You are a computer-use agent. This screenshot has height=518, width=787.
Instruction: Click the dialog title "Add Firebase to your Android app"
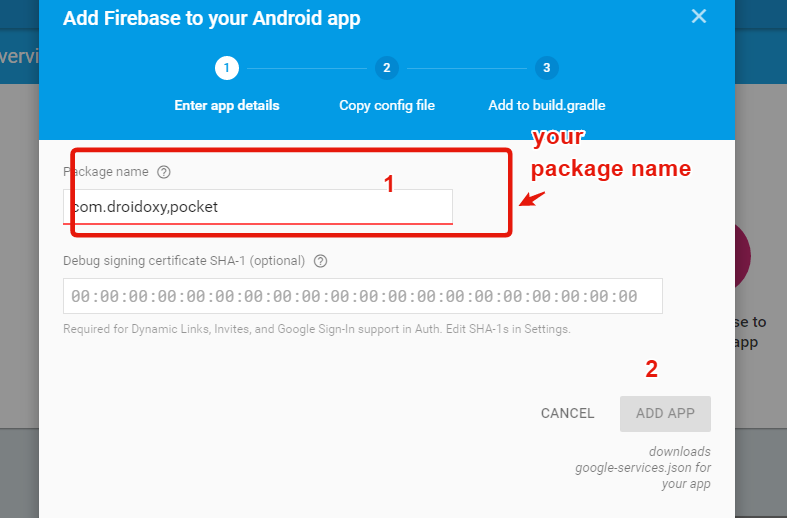tap(211, 18)
